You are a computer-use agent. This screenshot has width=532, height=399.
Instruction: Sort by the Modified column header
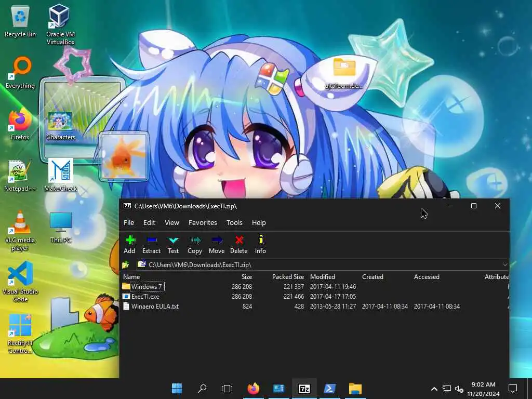coord(322,277)
